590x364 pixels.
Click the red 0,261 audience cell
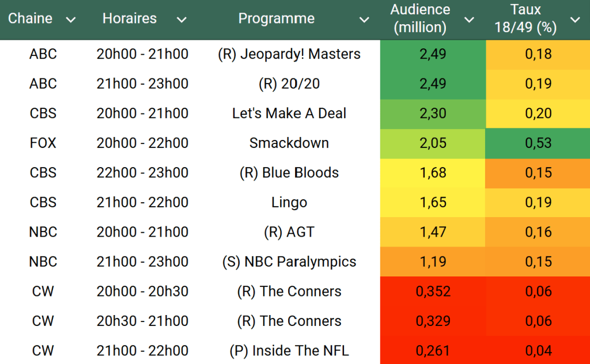[x=433, y=350]
